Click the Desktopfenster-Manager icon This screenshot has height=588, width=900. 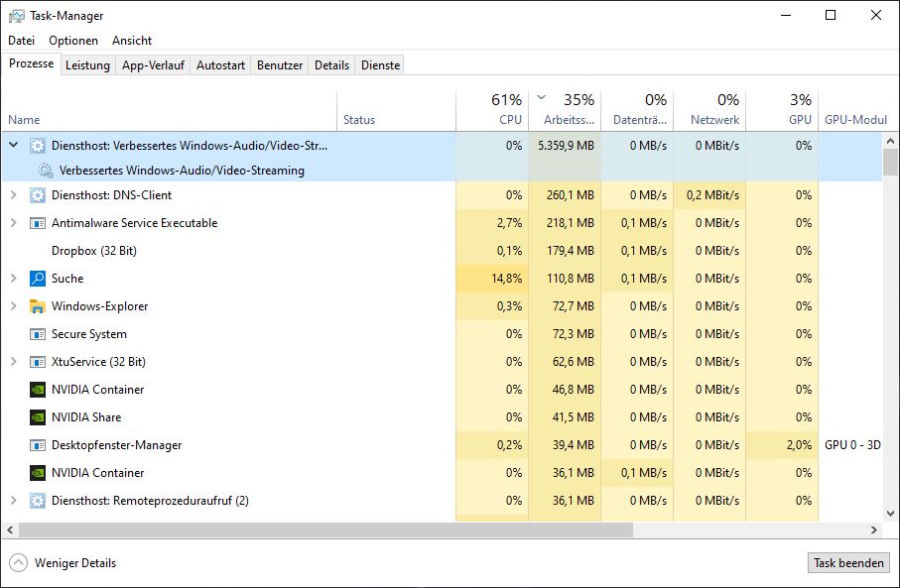(38, 445)
